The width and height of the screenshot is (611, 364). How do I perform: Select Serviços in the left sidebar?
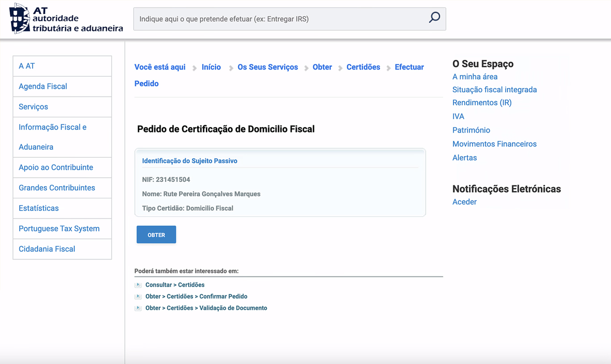pos(33,107)
